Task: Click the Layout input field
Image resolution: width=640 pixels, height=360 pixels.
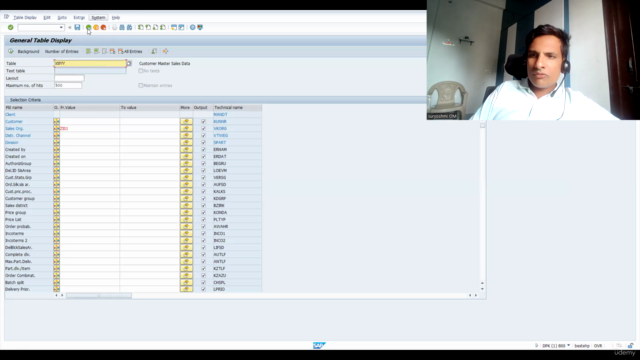Action: (x=69, y=78)
